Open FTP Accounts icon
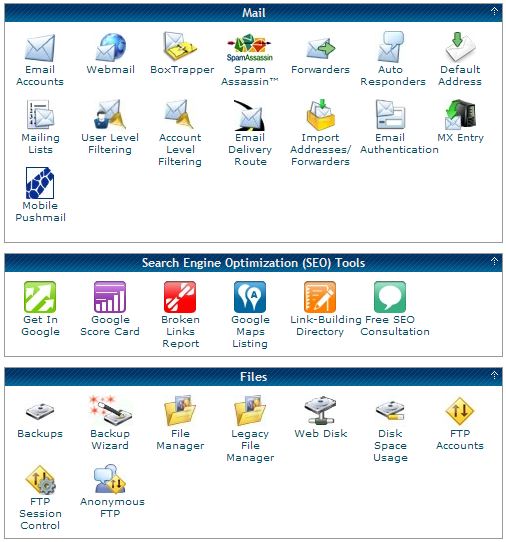Screen dimensions: 506x542 pos(460,411)
